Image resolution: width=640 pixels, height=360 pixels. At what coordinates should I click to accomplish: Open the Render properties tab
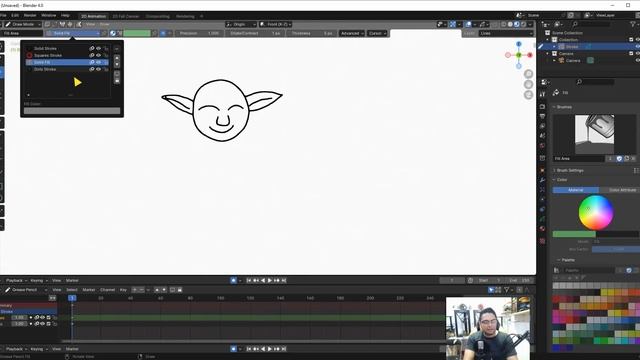click(542, 106)
